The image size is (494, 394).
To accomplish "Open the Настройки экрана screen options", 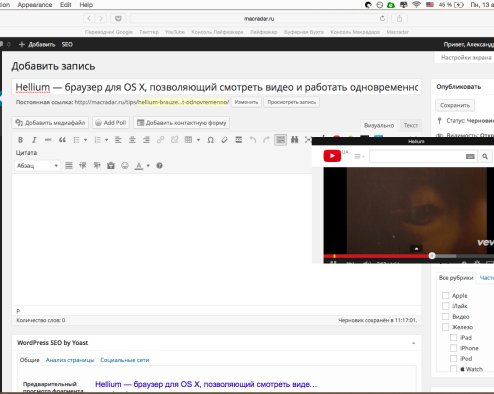I will point(466,58).
